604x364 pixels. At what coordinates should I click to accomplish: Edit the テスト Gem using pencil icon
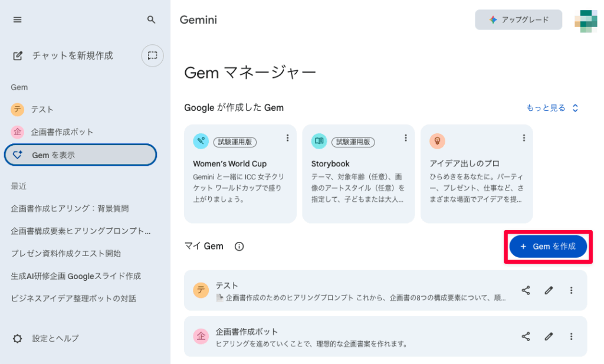pyautogui.click(x=548, y=290)
